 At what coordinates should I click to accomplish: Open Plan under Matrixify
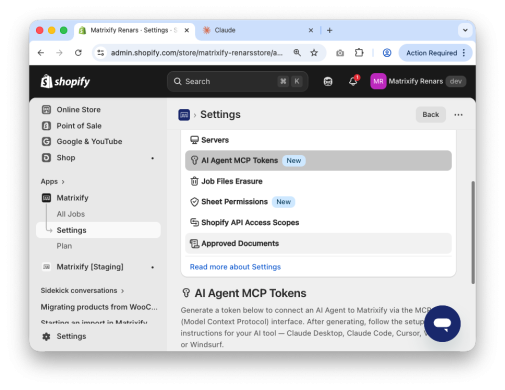[64, 246]
